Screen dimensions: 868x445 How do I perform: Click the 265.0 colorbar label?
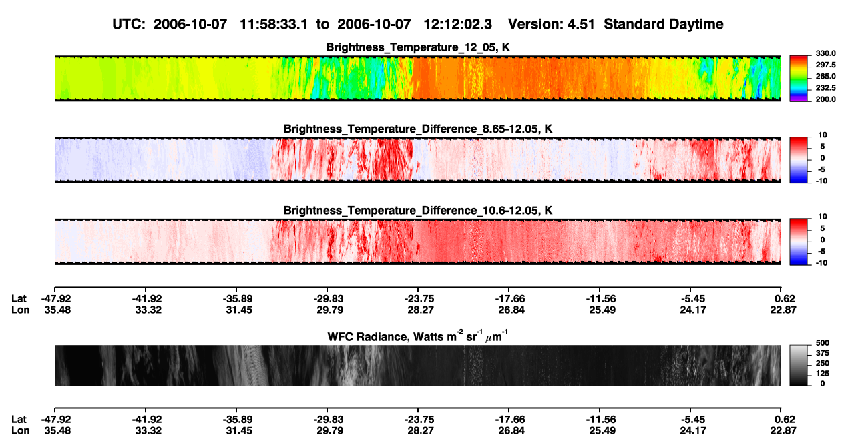(x=825, y=76)
